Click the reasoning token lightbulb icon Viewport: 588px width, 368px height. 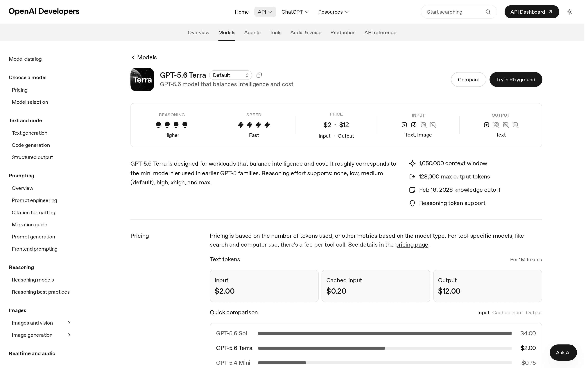[412, 203]
